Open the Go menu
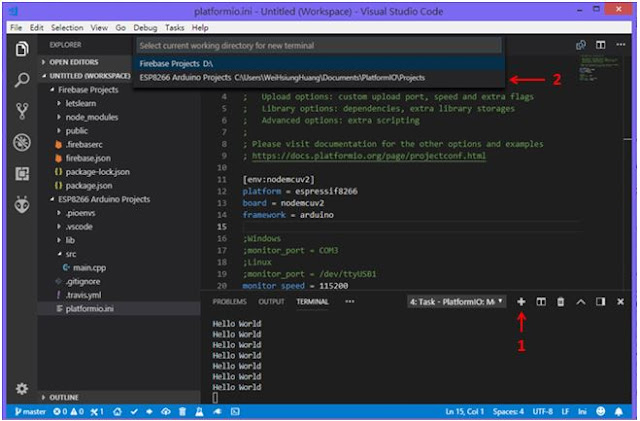Viewport: 640px width, 421px height. (120, 28)
